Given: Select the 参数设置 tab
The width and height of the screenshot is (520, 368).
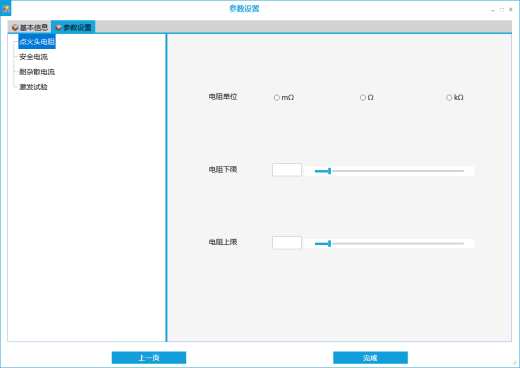Looking at the screenshot, I should pos(73,27).
